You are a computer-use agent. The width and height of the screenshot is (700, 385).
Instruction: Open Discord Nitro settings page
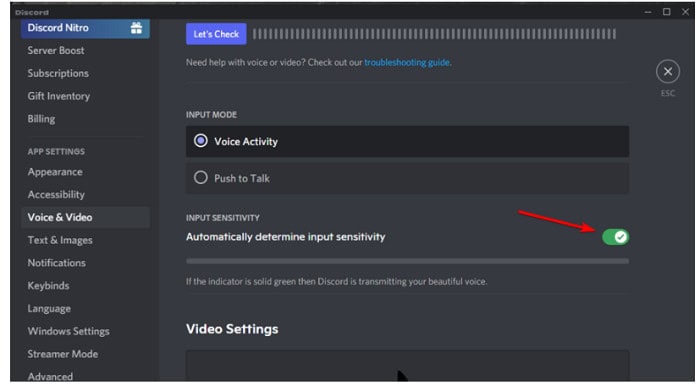click(85, 28)
